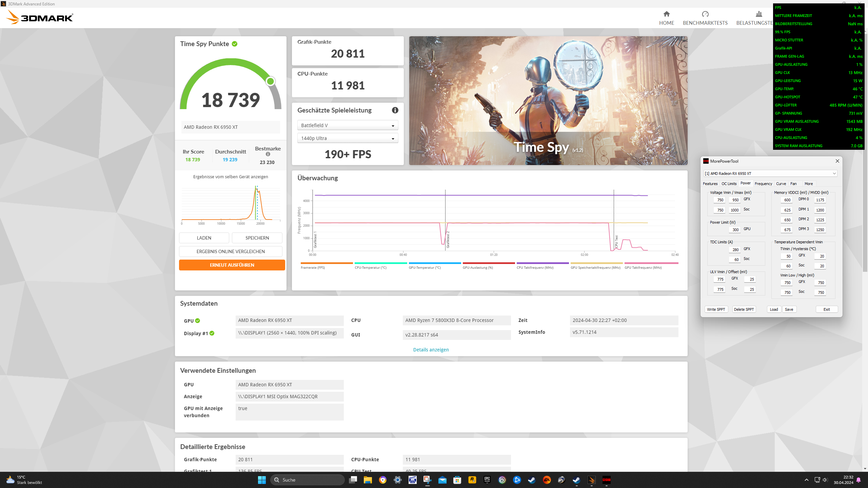
Task: Open Benchmarktests via gauge icon
Action: [x=705, y=14]
